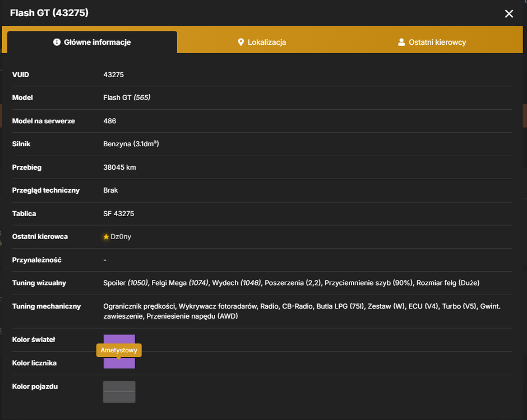Click the person icon on Ostatni kierowcy
This screenshot has height=420, width=527.
pyautogui.click(x=401, y=42)
